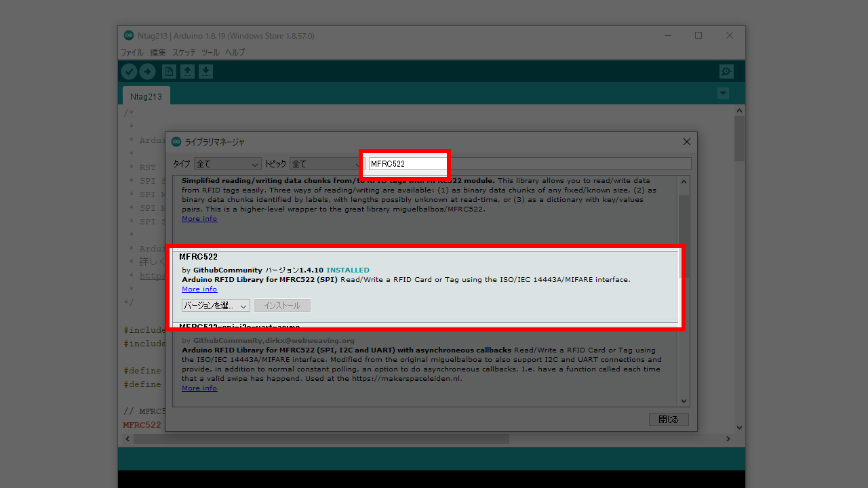The height and width of the screenshot is (488, 868).
Task: Open the ツール menu
Action: (210, 52)
